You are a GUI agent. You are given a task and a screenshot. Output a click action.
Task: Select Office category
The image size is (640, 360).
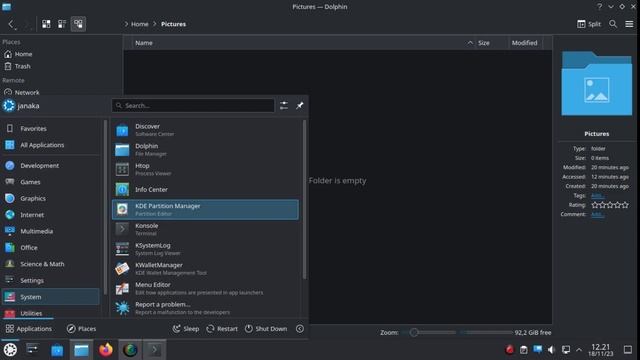(x=51, y=247)
